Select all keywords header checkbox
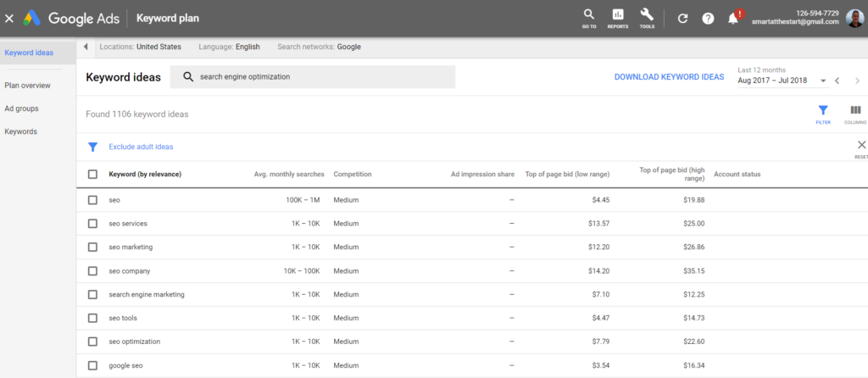868x378 pixels. pos(92,175)
